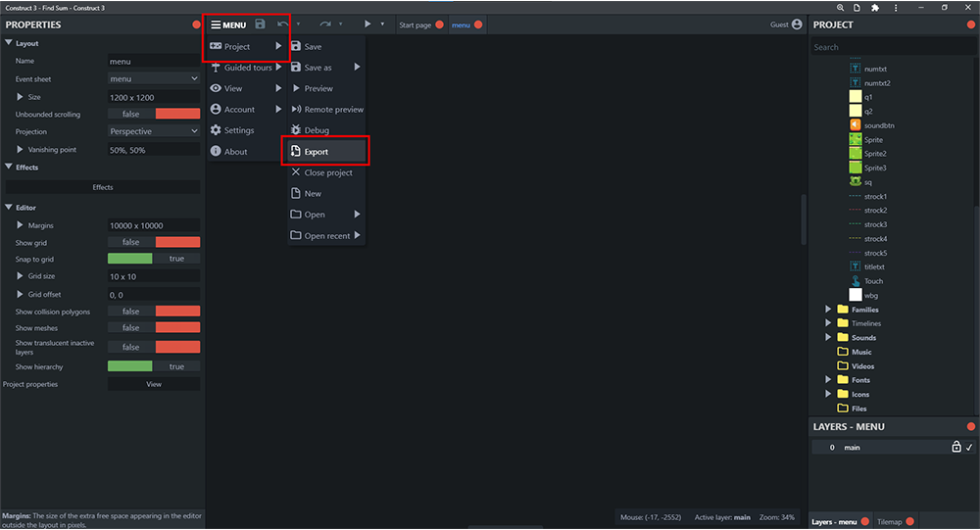
Task: Toggle main layer visibility checkmark
Action: tap(969, 447)
